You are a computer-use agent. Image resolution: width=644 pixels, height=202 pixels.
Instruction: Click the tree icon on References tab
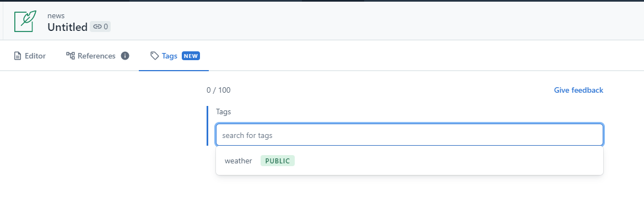pyautogui.click(x=70, y=56)
